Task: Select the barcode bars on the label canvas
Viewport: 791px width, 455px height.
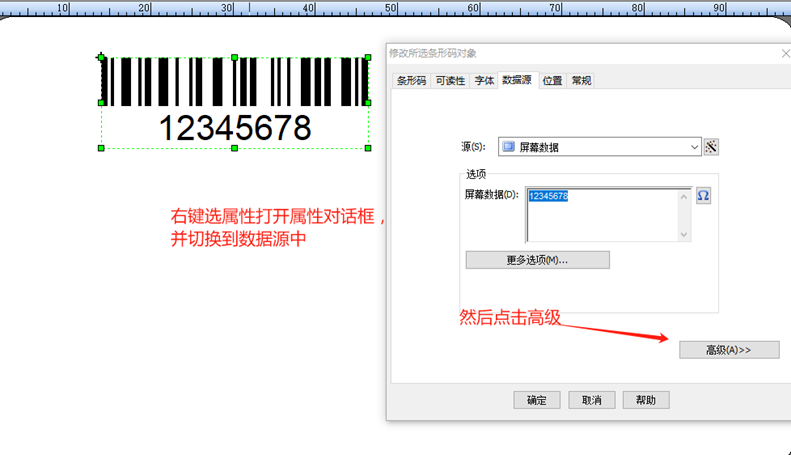Action: (235, 81)
